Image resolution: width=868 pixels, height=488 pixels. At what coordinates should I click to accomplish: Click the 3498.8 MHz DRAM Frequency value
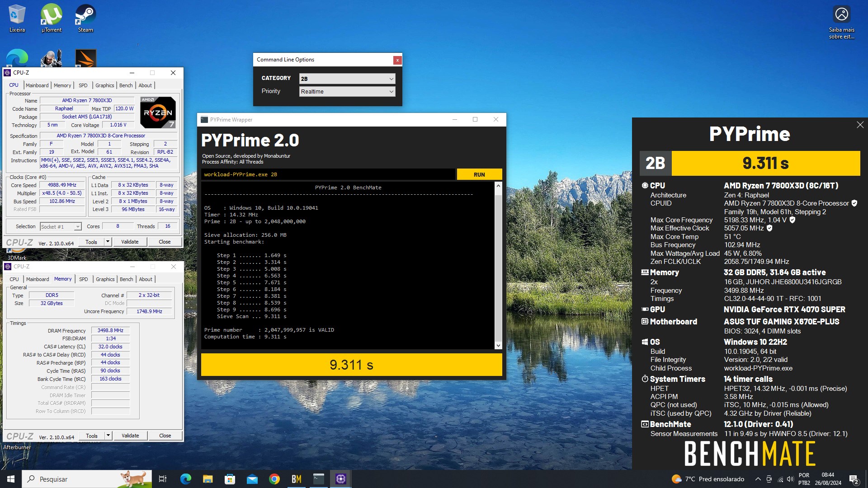click(x=110, y=330)
